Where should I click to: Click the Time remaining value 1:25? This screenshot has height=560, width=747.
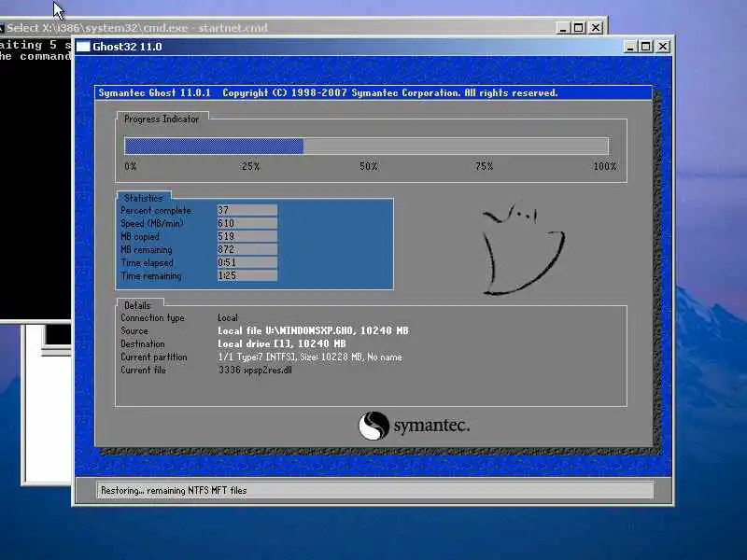[247, 275]
